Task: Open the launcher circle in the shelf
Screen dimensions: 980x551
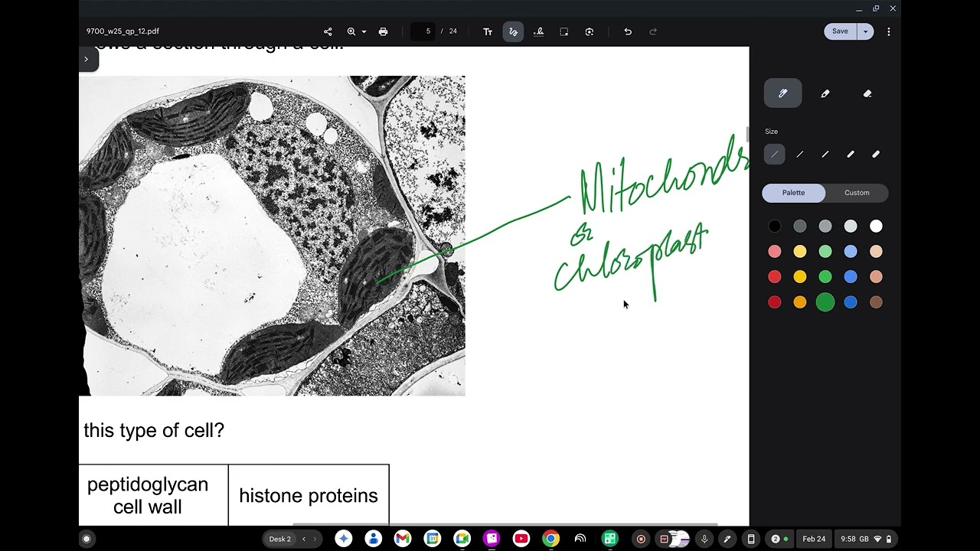Action: pos(87,539)
